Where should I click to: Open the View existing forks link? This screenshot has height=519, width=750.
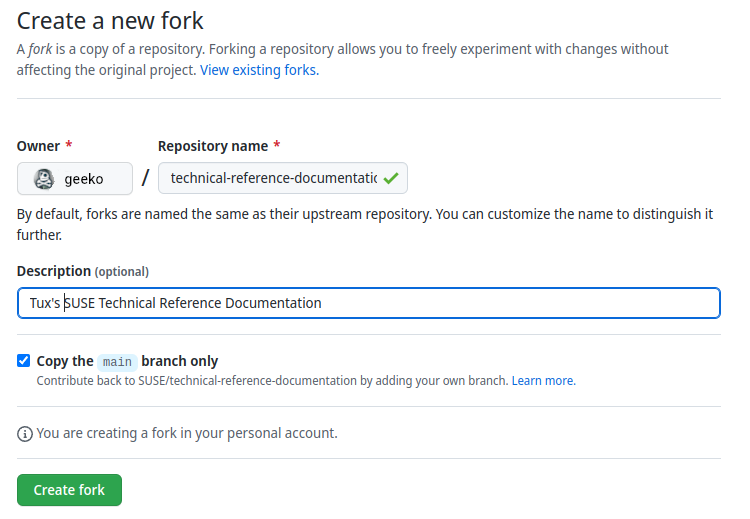259,70
